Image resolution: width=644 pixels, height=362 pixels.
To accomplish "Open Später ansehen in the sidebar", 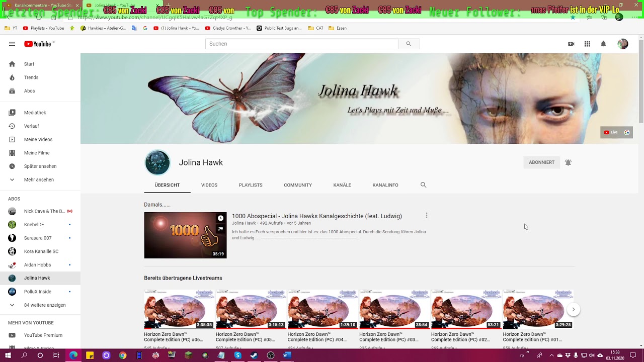I will click(x=40, y=166).
